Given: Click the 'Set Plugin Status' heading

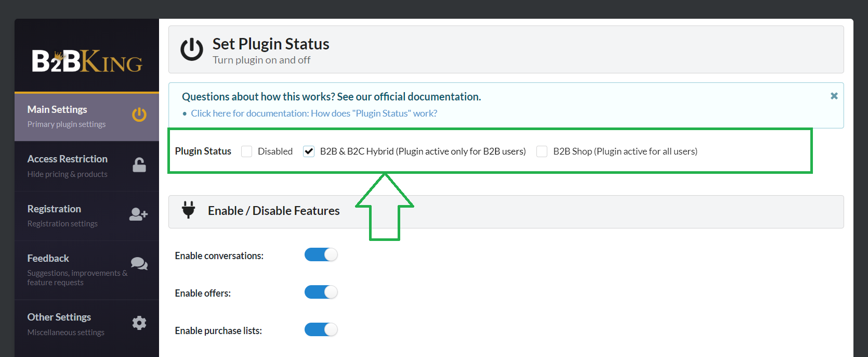Looking at the screenshot, I should click(x=271, y=44).
